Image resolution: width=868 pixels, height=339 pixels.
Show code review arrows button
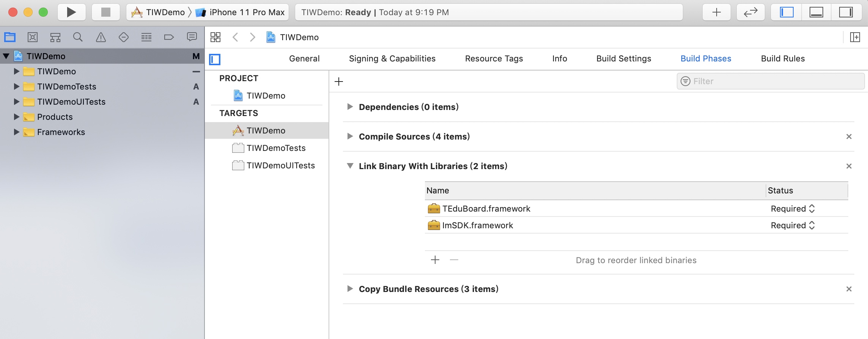(x=750, y=12)
